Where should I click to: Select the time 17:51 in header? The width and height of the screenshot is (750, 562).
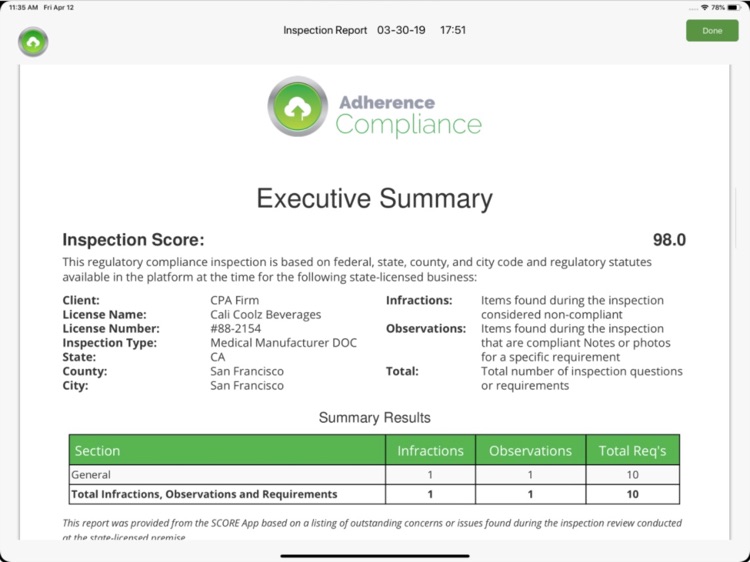point(452,30)
